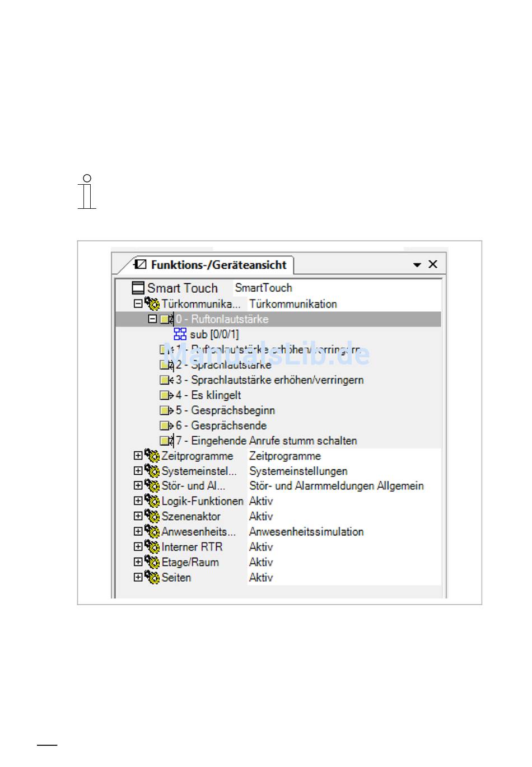The image size is (532, 767).
Task: Click the Smart Touch device icon
Action: (x=138, y=288)
